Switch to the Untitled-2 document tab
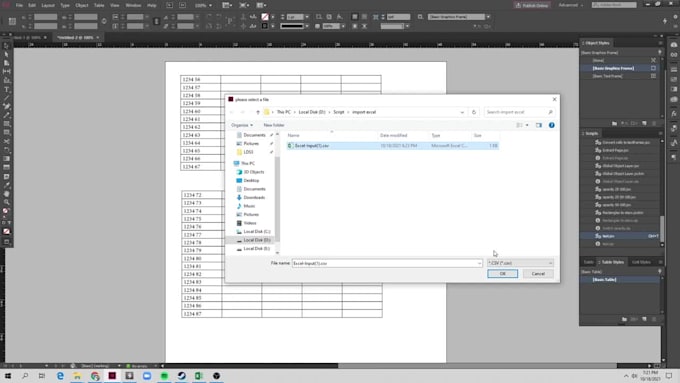 tap(75, 37)
